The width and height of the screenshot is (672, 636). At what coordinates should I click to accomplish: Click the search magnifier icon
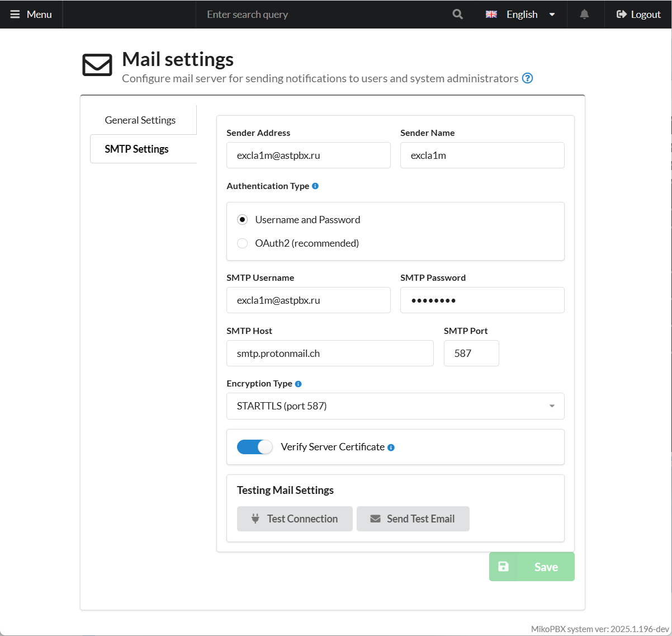457,15
